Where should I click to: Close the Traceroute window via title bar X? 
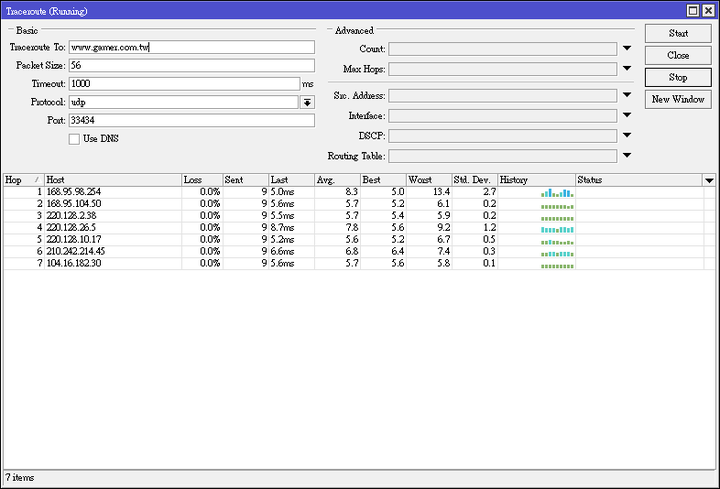click(709, 11)
